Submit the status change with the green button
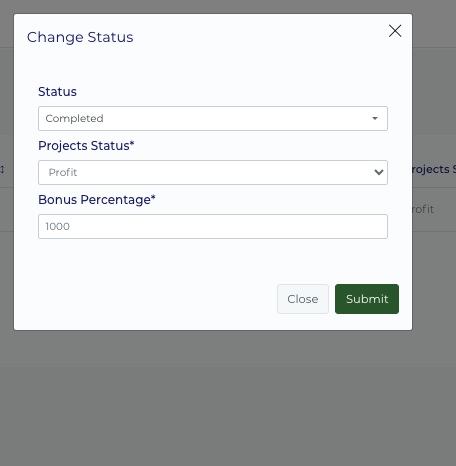 click(x=367, y=299)
